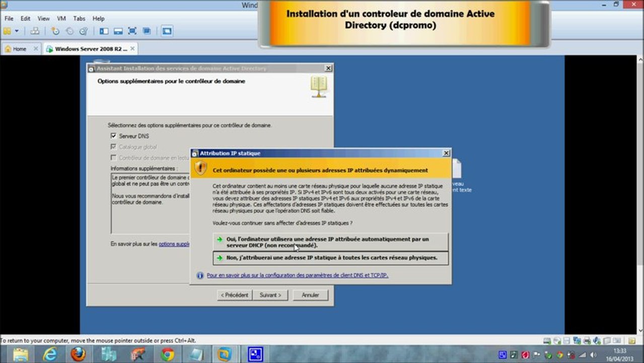644x363 pixels.
Task: Open the File menu
Action: (x=9, y=19)
